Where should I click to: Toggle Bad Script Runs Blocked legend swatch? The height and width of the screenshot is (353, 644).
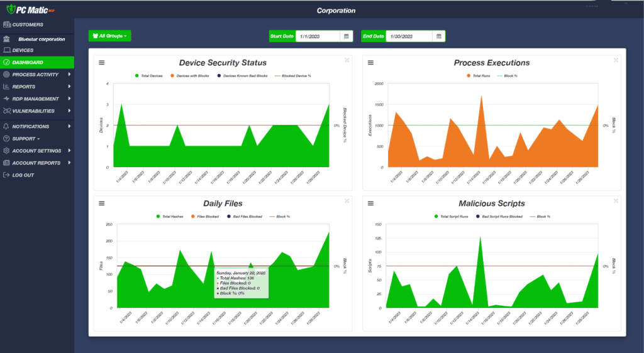click(478, 217)
